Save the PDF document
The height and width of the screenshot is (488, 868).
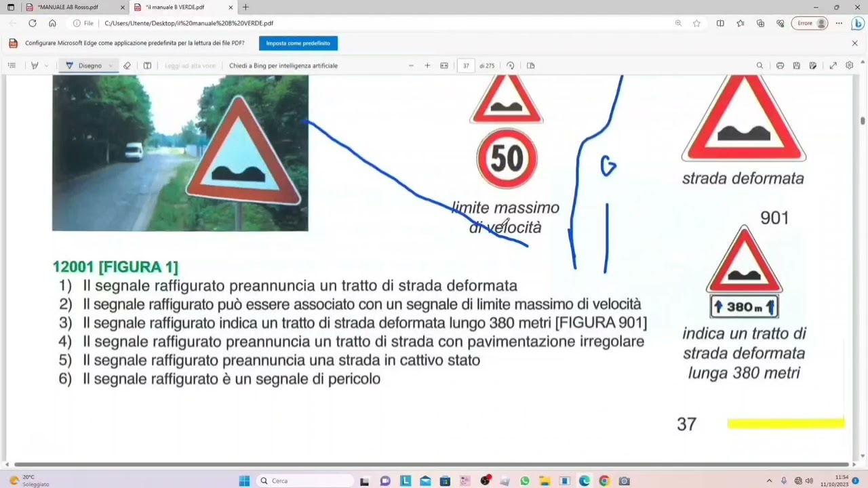[796, 66]
